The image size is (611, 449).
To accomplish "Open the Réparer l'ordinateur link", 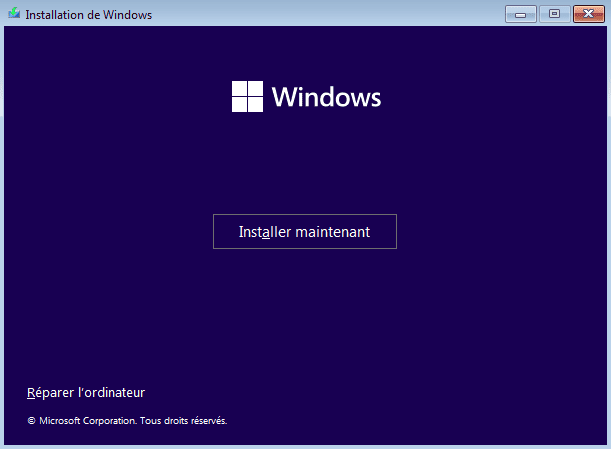I will click(86, 392).
